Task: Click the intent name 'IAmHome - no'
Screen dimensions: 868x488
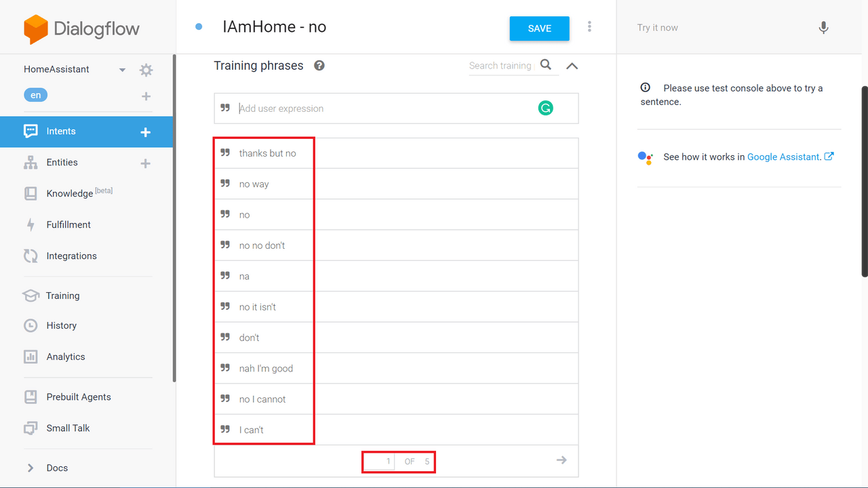Action: [274, 27]
